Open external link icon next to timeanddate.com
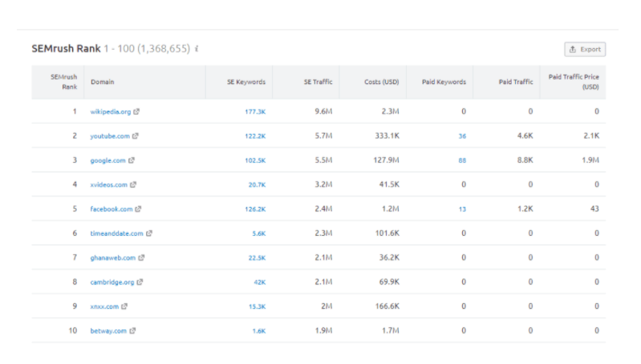The image size is (641, 364). pyautogui.click(x=148, y=233)
